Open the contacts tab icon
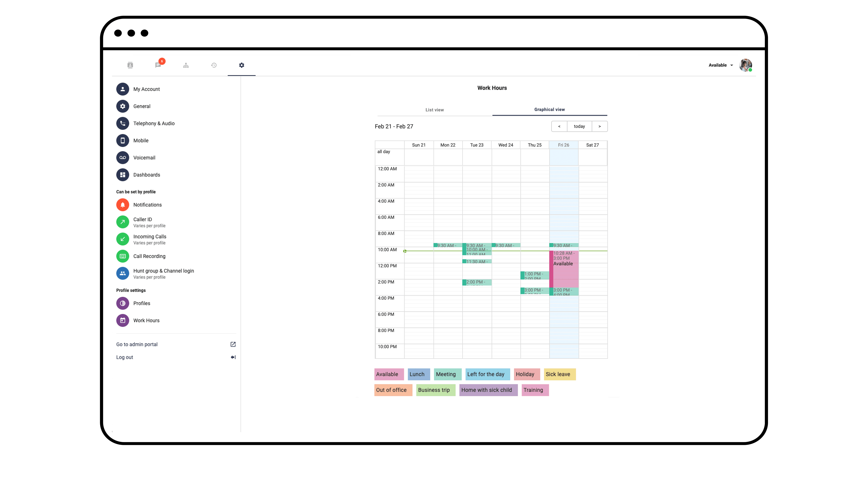The image size is (868, 488). [x=130, y=65]
